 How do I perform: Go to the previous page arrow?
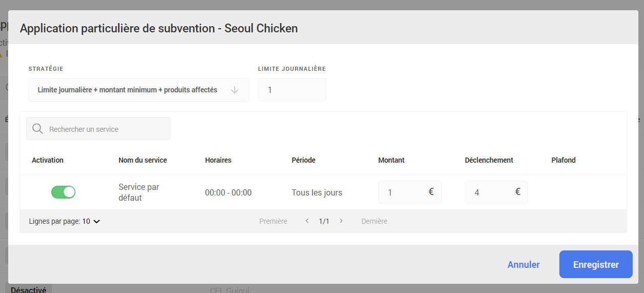[307, 221]
